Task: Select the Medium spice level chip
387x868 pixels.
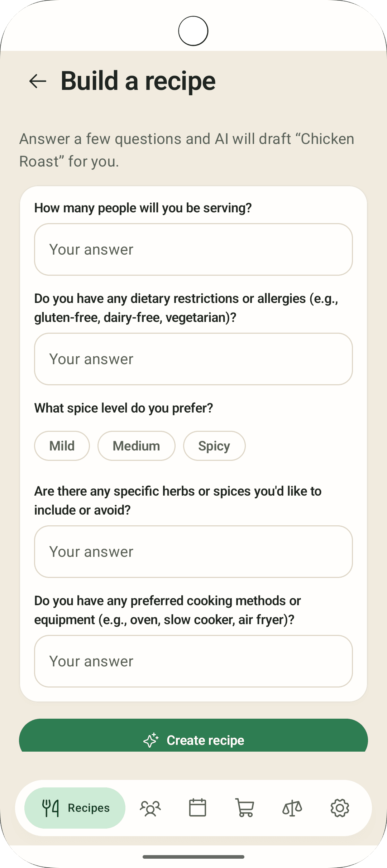Action: [x=137, y=446]
